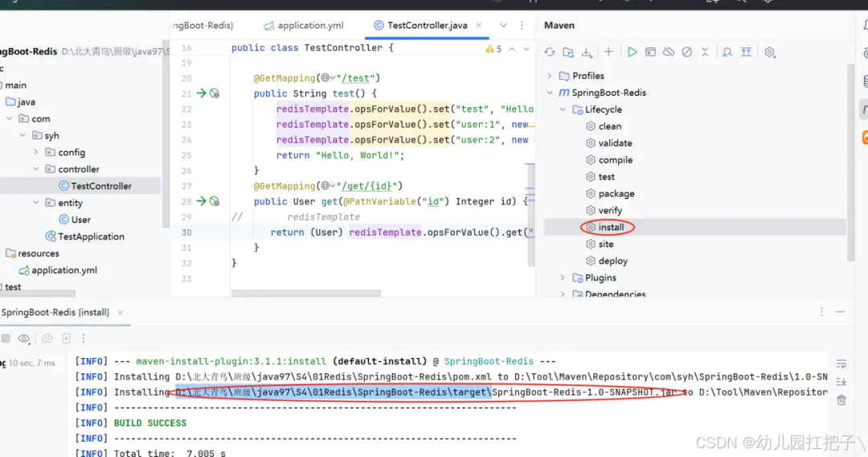
Task: Click execute Maven goal icon
Action: coord(650,52)
